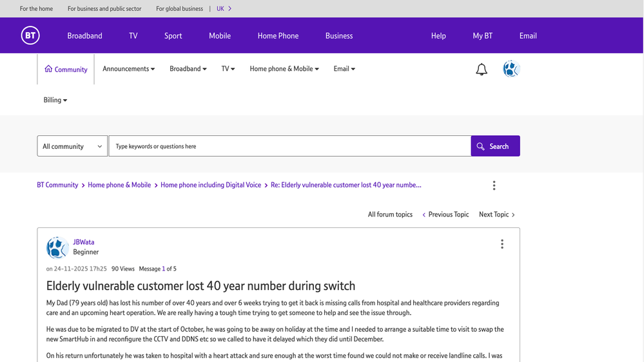Open JBWata post options three-dot menu

coord(502,244)
